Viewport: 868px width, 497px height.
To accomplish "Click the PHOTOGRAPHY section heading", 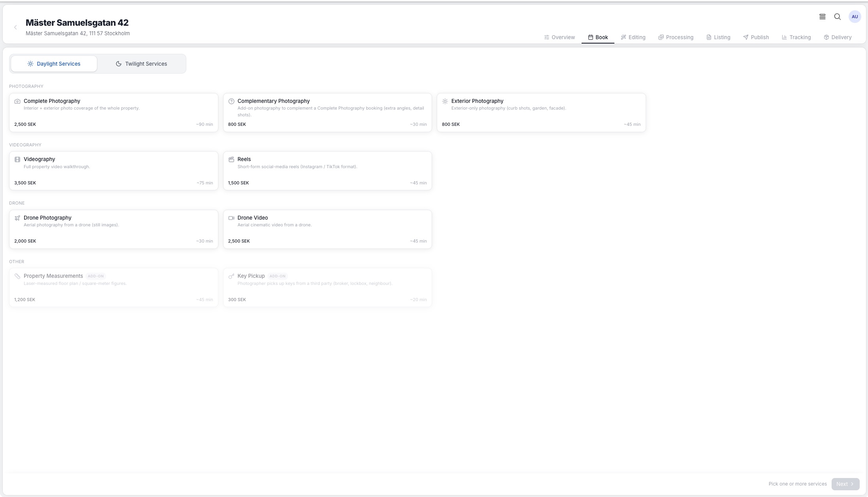I will [x=26, y=86].
